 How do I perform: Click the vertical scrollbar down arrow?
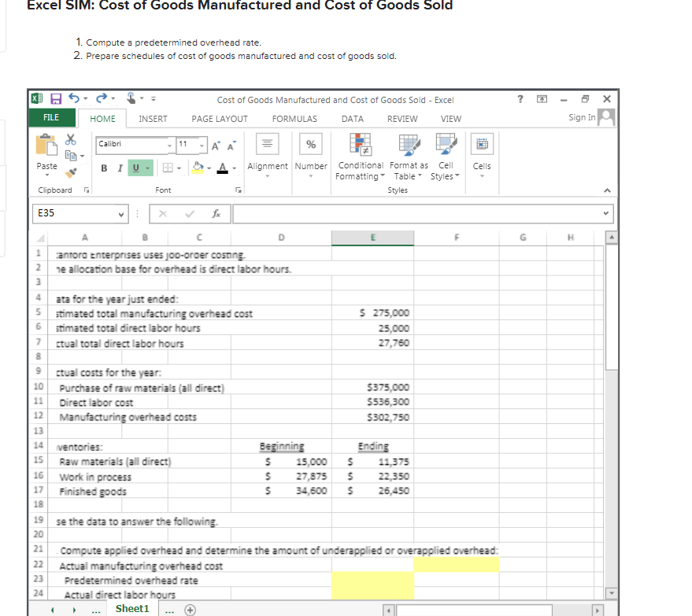[x=611, y=593]
